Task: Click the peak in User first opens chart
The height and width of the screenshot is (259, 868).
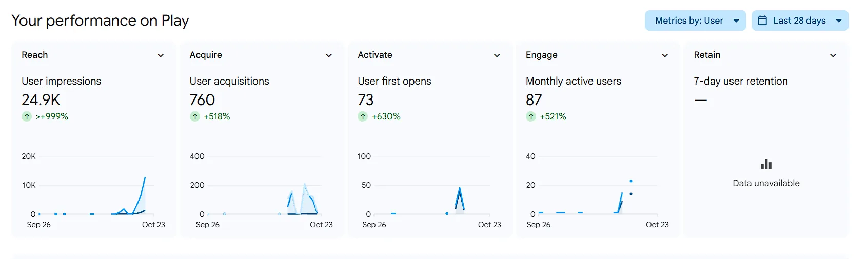Action: pyautogui.click(x=460, y=189)
